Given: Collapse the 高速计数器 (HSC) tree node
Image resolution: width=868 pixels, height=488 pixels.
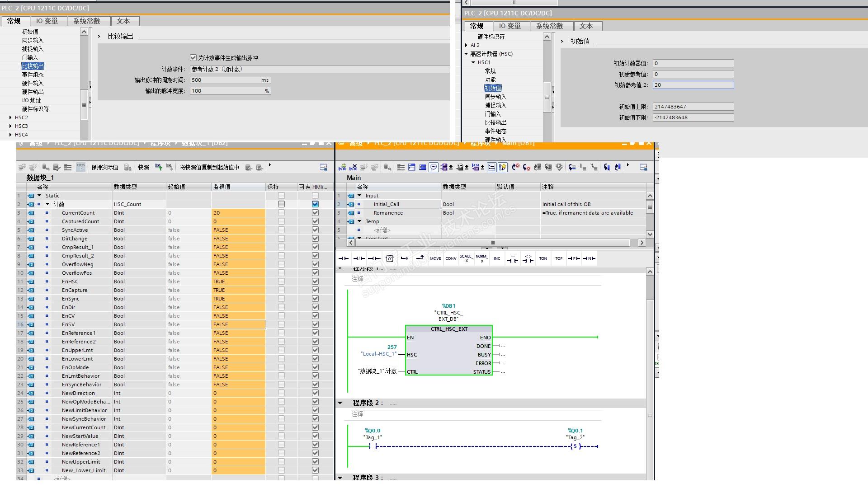Looking at the screenshot, I should pos(466,54).
